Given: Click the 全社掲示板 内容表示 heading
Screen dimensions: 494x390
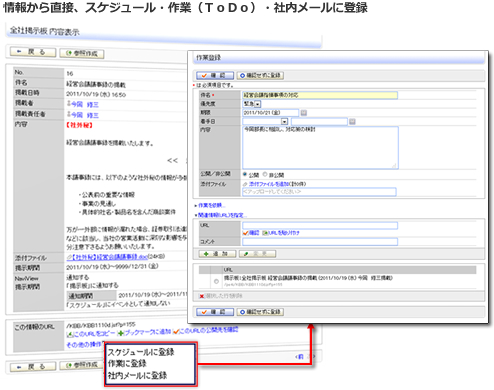Looking at the screenshot, I should coord(44,31).
